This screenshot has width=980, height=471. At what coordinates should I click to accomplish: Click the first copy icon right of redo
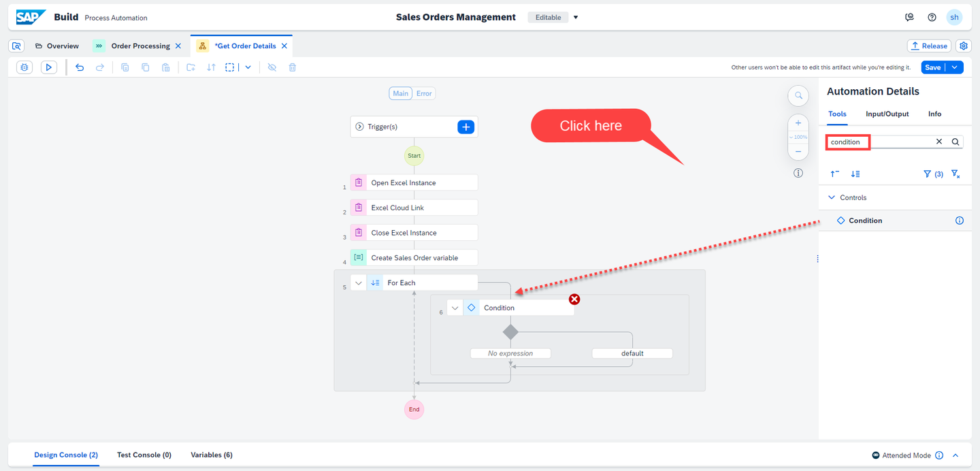click(125, 67)
